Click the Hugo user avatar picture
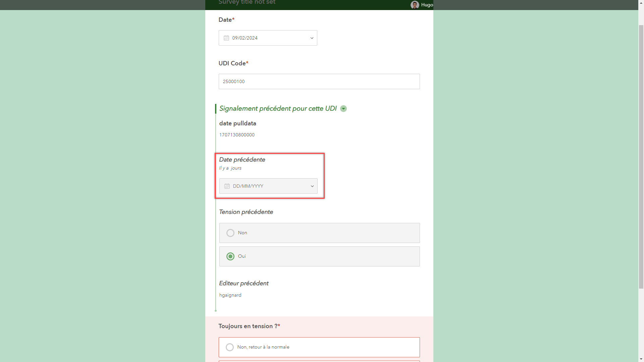The image size is (644, 362). [415, 5]
